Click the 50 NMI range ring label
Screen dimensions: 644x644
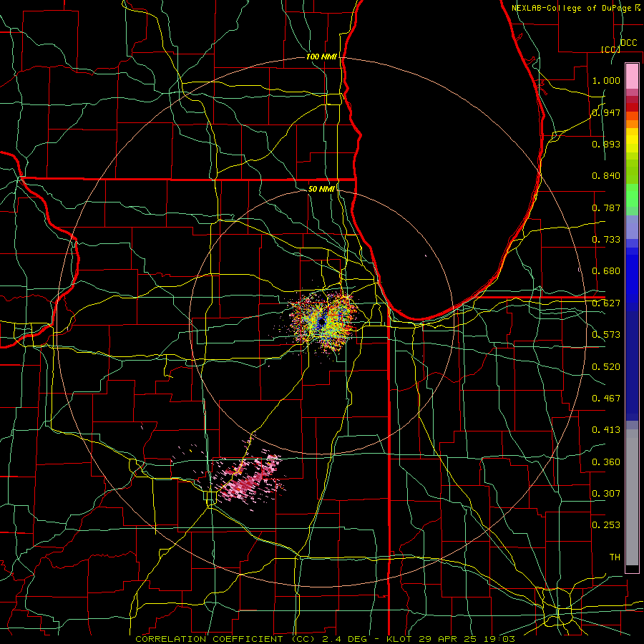[x=321, y=189]
